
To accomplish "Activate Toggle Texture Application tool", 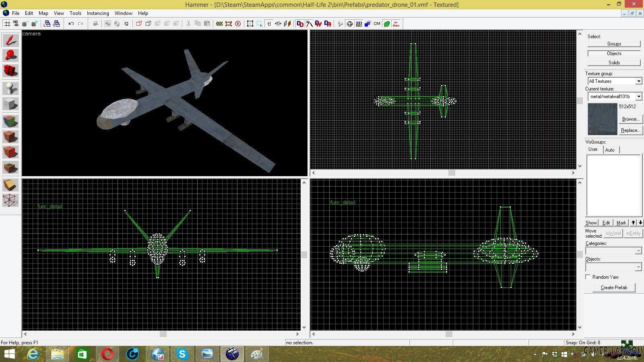I will [11, 121].
